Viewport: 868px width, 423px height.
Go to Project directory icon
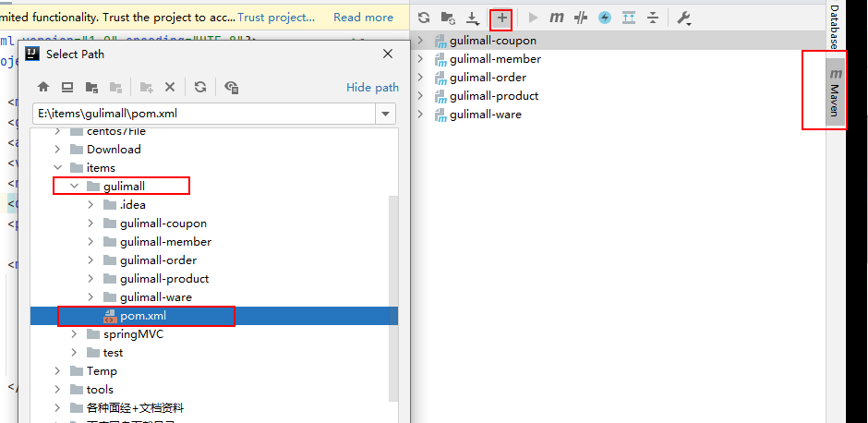pos(91,87)
